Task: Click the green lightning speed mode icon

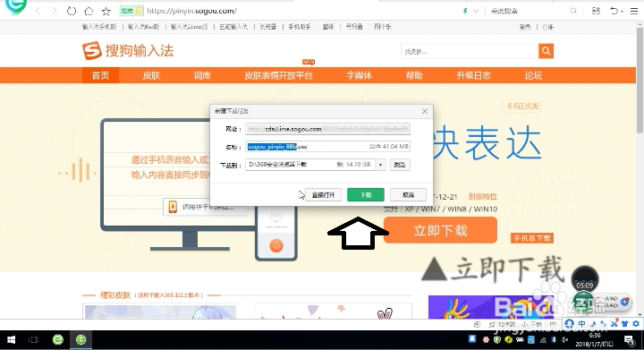Action: coord(465,11)
